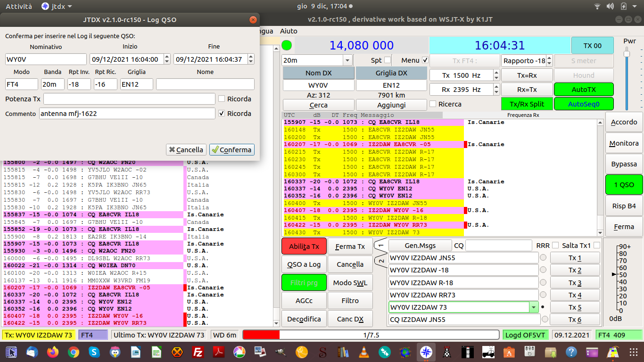Uncheck Ricorda next to Commento field
The height and width of the screenshot is (362, 644).
coord(222,114)
